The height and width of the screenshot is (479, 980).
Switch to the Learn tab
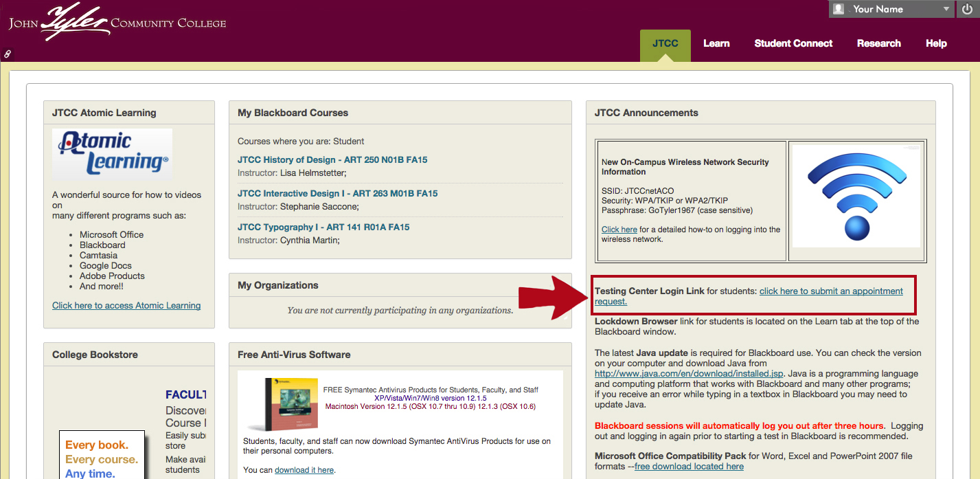[x=716, y=43]
